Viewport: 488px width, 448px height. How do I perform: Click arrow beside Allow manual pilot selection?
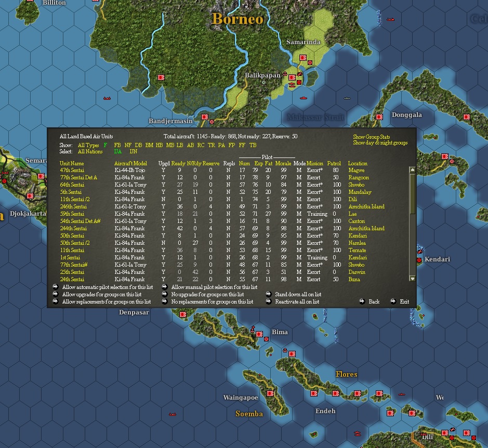pos(165,287)
